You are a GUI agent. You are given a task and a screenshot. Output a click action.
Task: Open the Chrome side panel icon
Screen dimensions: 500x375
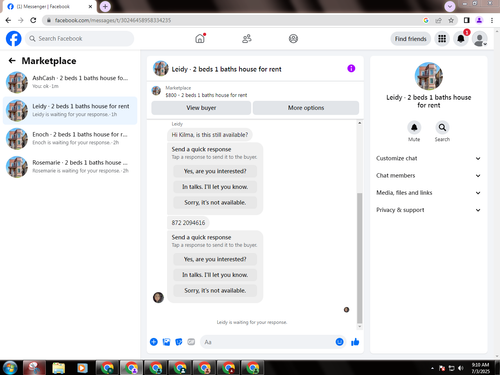click(x=466, y=20)
